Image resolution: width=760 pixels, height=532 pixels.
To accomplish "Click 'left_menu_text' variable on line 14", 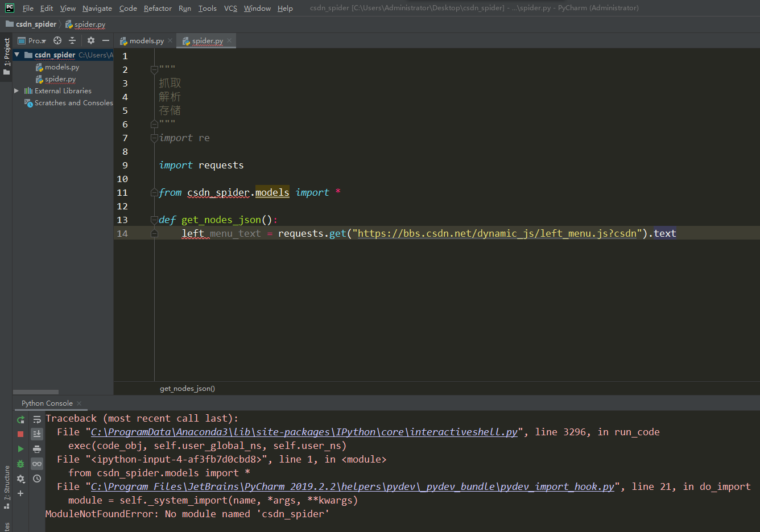I will tap(221, 233).
